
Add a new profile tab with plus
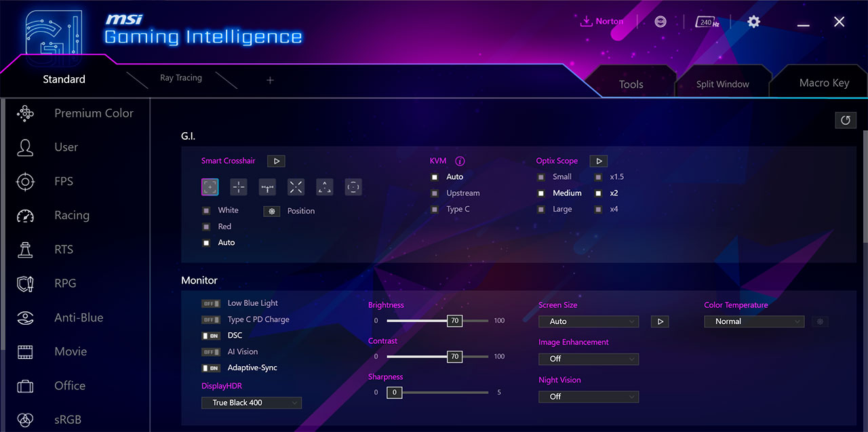[x=270, y=80]
